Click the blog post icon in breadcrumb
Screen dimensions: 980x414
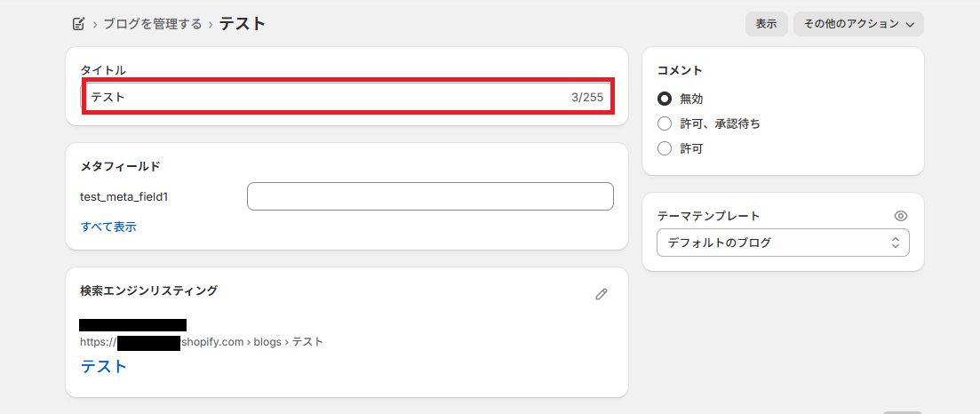(x=79, y=24)
